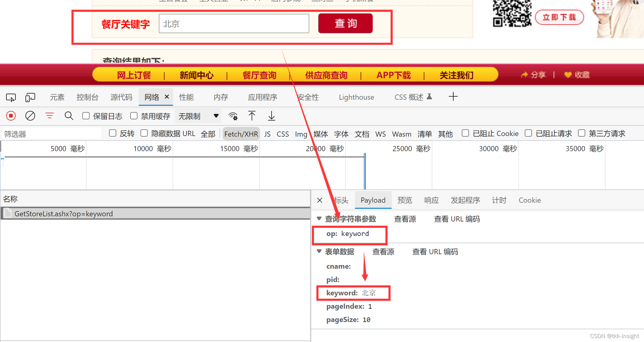Image resolution: width=644 pixels, height=342 pixels.
Task: Click the 餐厅关键字 input field
Action: (x=234, y=24)
